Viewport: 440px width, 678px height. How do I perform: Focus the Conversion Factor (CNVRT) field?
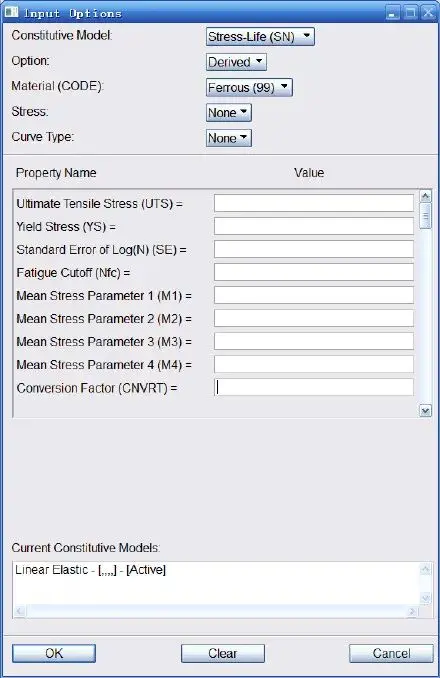click(314, 387)
